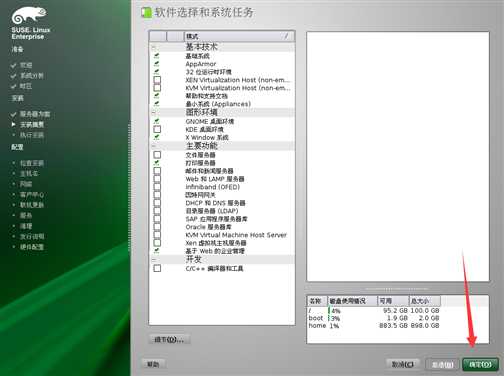Enable XEN Virtualization Host pattern

[157, 80]
